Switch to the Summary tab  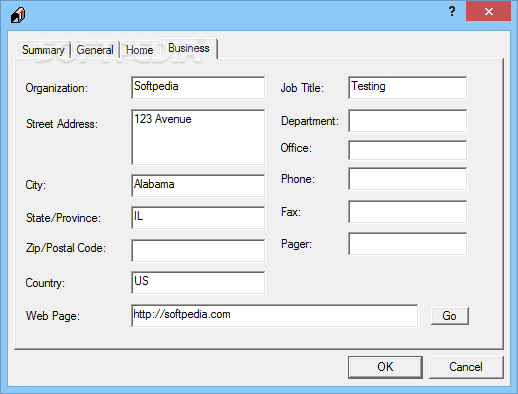pos(43,50)
